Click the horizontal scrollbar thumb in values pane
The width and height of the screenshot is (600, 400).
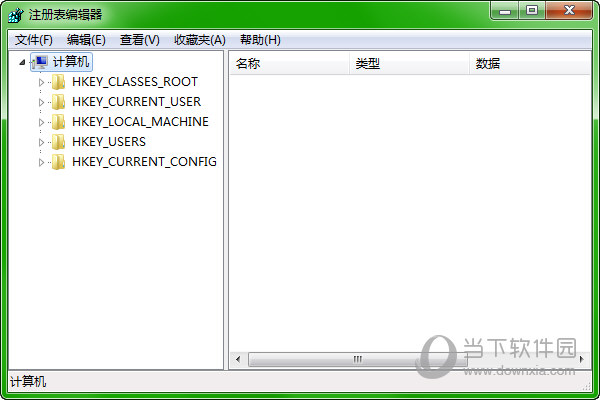(330, 359)
